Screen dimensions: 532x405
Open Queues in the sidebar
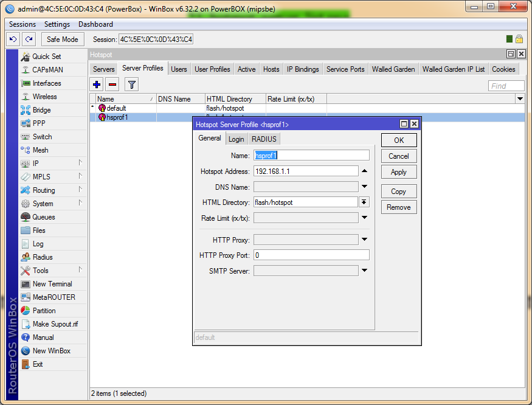(43, 217)
